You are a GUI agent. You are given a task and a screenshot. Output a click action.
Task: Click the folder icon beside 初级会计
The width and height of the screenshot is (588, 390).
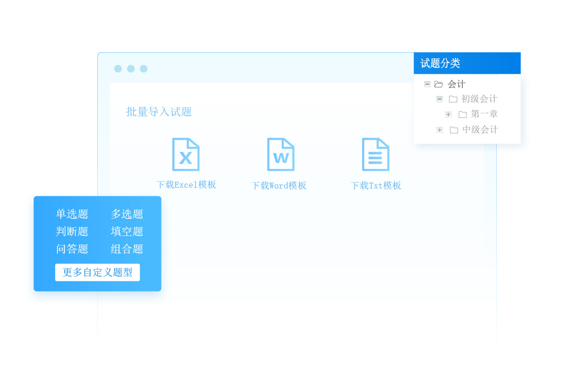point(453,99)
